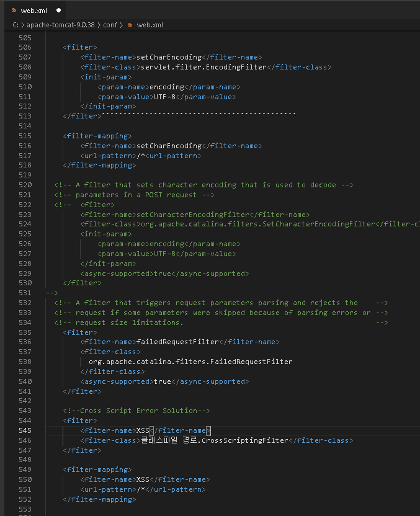Click the <init-param> tag on line 509
Image resolution: width=420 pixels, height=516 pixels.
click(x=106, y=77)
